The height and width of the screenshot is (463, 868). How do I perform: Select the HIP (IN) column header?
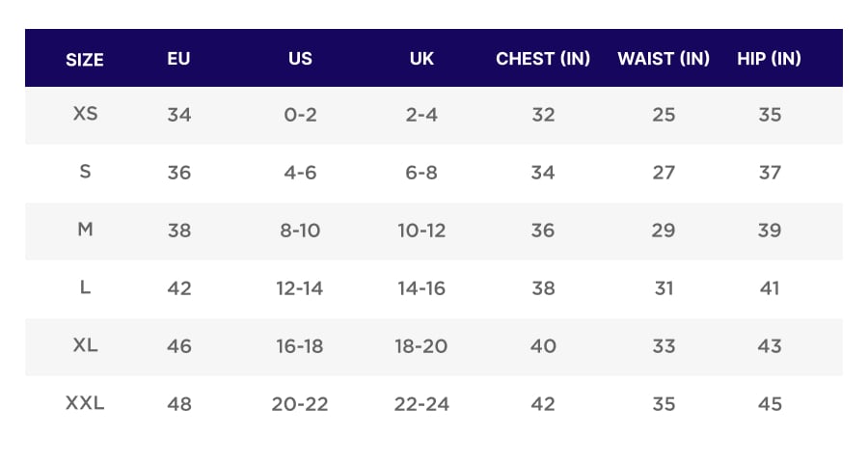click(x=769, y=58)
